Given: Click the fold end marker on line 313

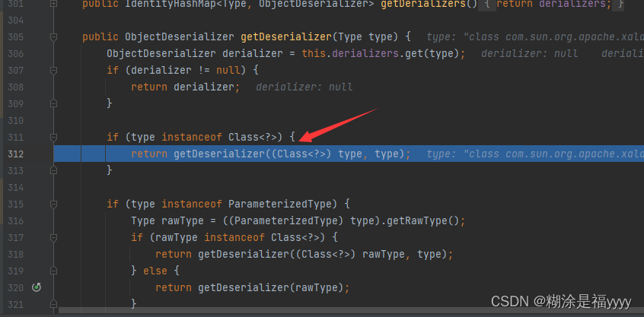Looking at the screenshot, I should coord(54,170).
